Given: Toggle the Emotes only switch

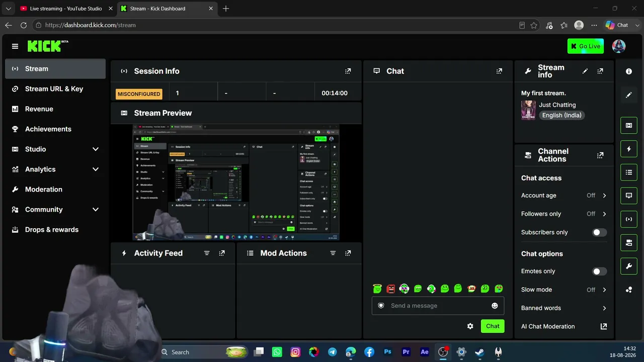Looking at the screenshot, I should [x=599, y=271].
